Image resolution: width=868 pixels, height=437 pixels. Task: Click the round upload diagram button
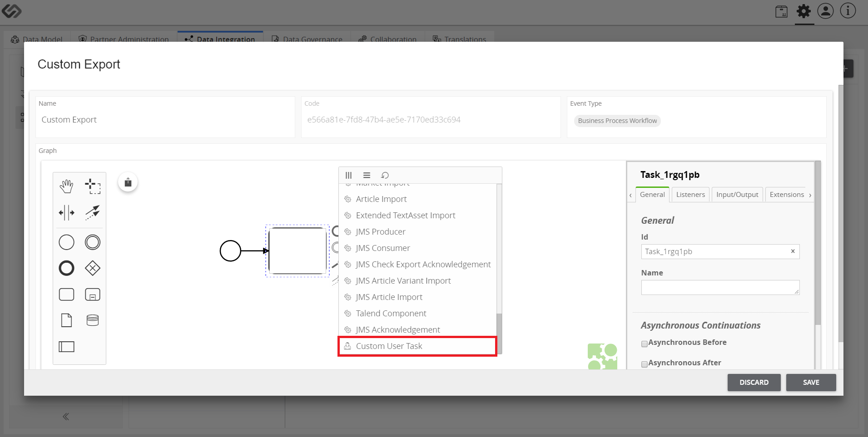128,182
